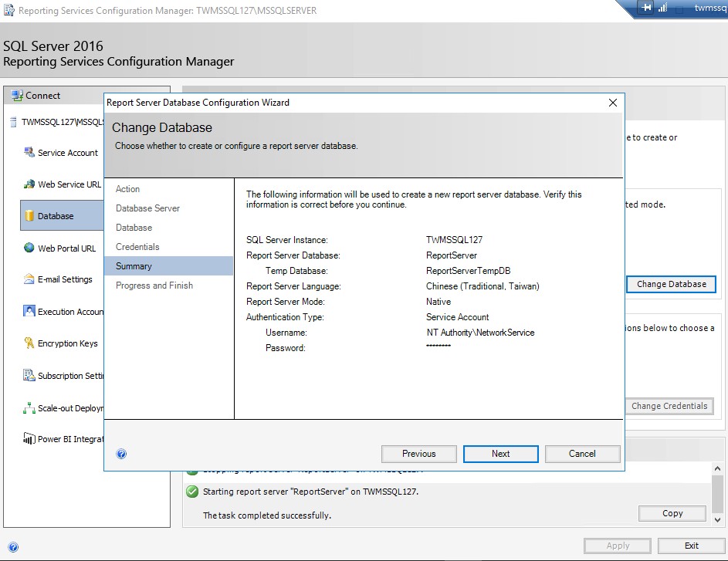Open the Web Portal URL page
The image size is (728, 561).
click(67, 248)
